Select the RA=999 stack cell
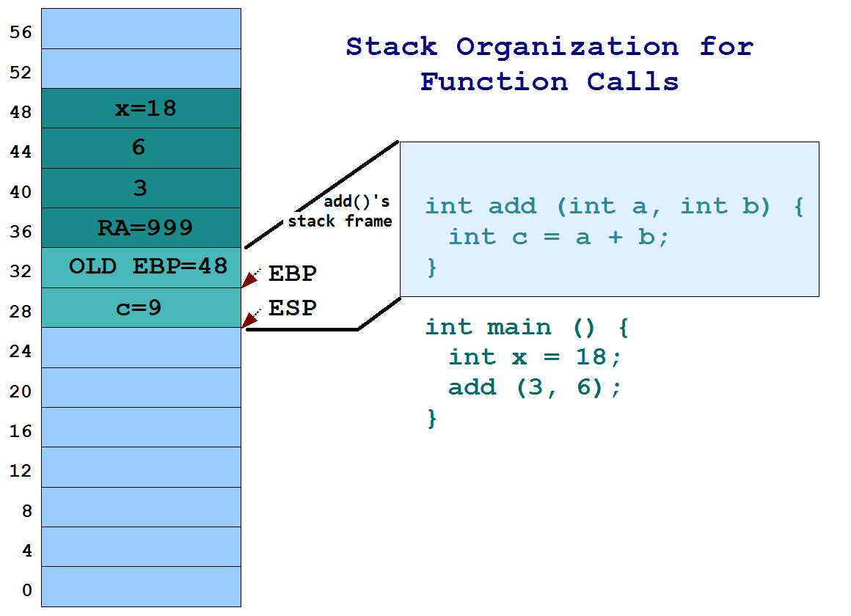 point(141,227)
